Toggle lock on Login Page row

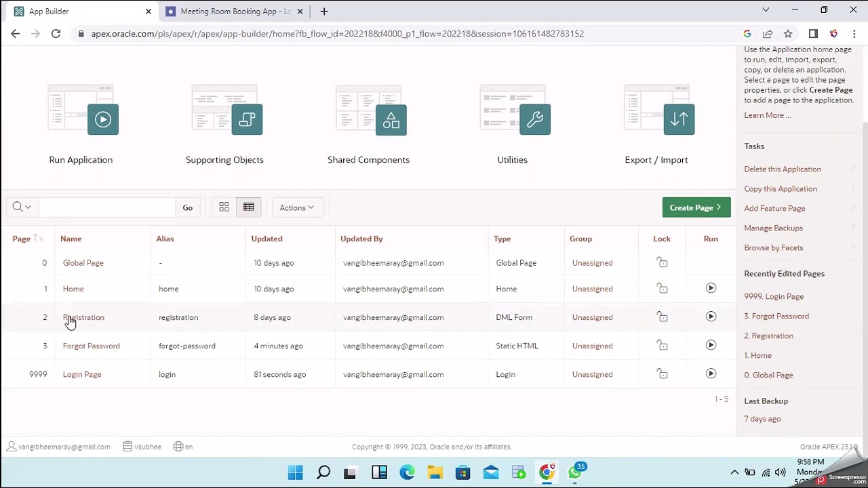[662, 373]
